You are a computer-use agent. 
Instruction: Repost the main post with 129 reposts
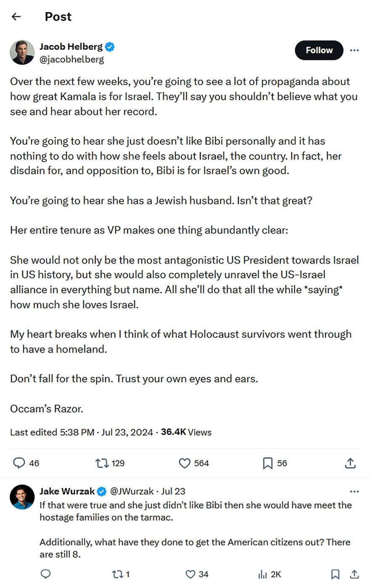pos(102,463)
